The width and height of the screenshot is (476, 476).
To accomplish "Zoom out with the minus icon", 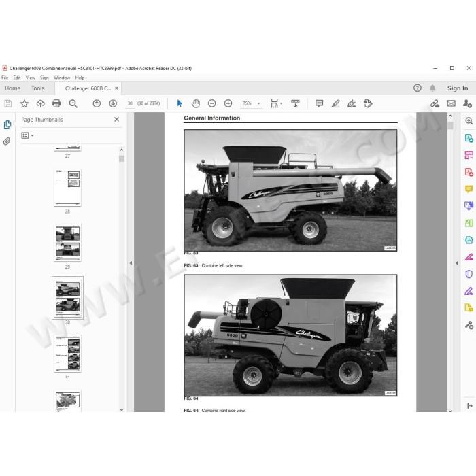I will click(x=212, y=103).
